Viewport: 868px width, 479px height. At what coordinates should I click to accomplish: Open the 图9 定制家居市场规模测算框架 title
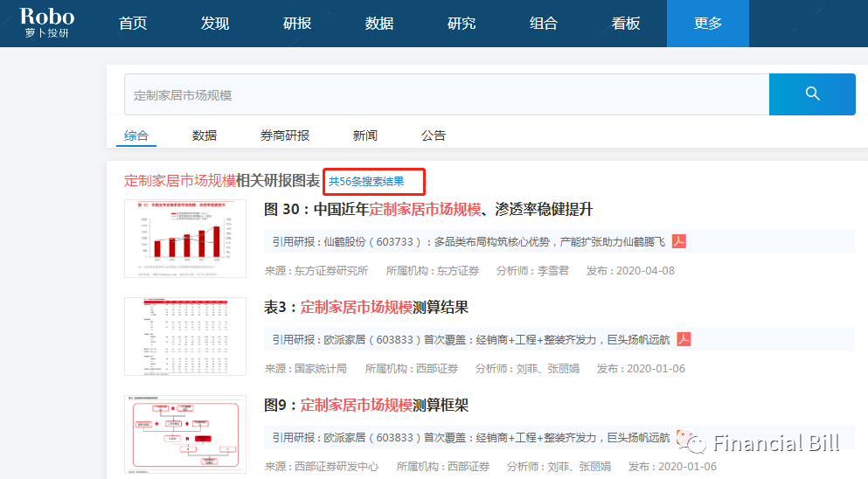click(366, 406)
